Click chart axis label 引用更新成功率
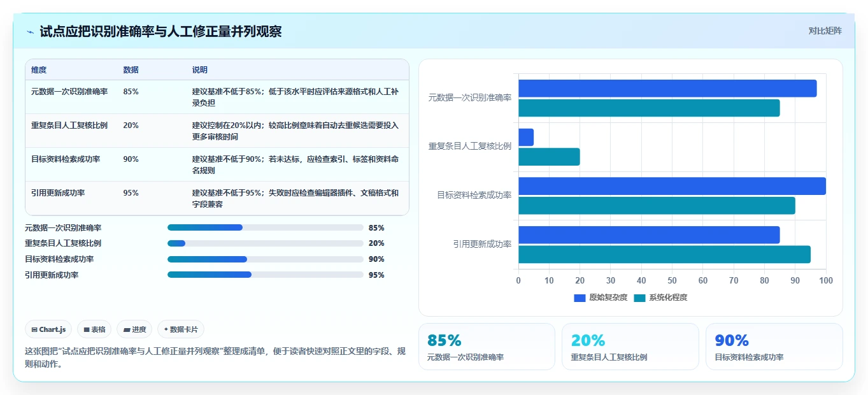This screenshot has width=868, height=395. point(482,244)
